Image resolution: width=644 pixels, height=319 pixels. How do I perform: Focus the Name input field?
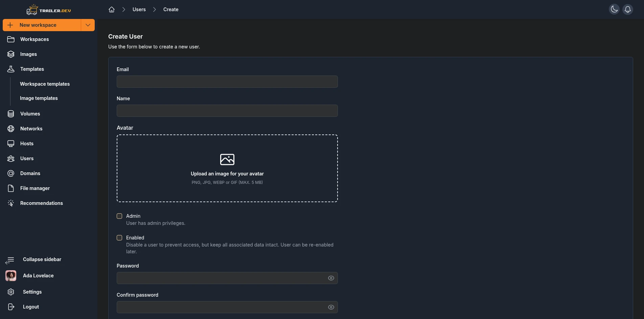click(x=227, y=111)
